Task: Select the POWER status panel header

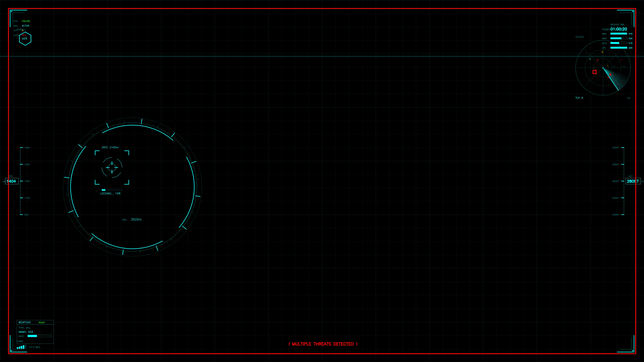Action: click(x=606, y=29)
